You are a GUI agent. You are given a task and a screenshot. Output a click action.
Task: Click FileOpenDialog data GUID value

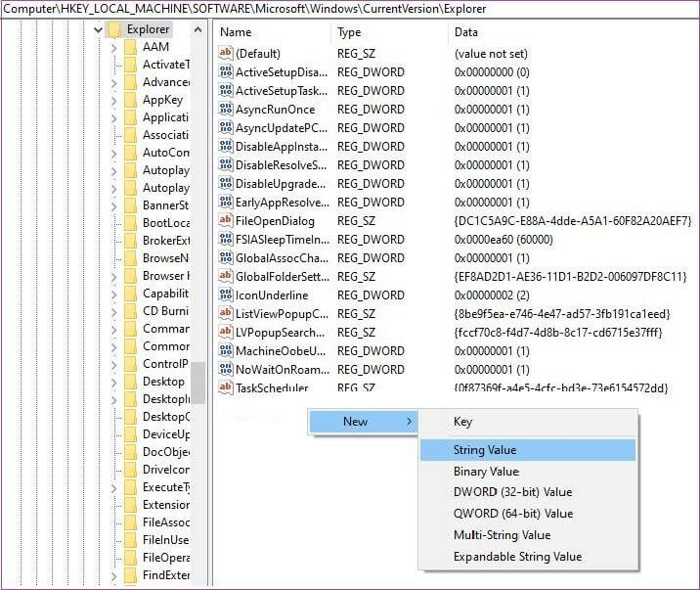573,221
